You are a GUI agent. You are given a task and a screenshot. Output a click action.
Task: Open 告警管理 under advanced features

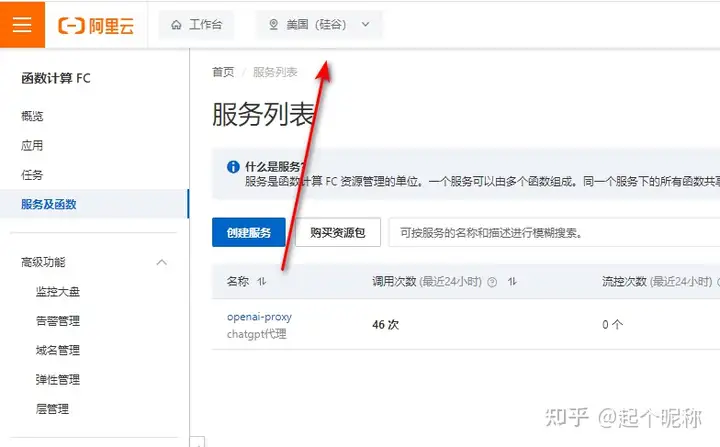click(x=58, y=321)
